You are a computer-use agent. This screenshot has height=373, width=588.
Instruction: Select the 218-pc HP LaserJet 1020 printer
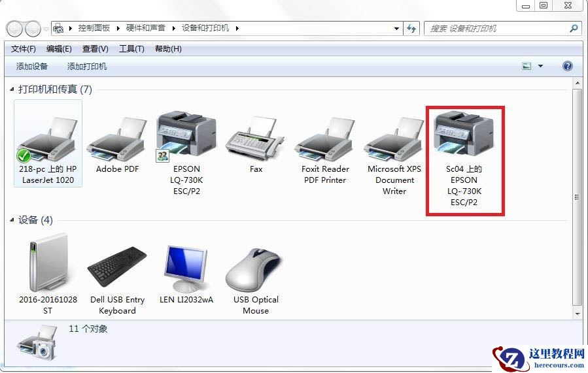pyautogui.click(x=48, y=144)
